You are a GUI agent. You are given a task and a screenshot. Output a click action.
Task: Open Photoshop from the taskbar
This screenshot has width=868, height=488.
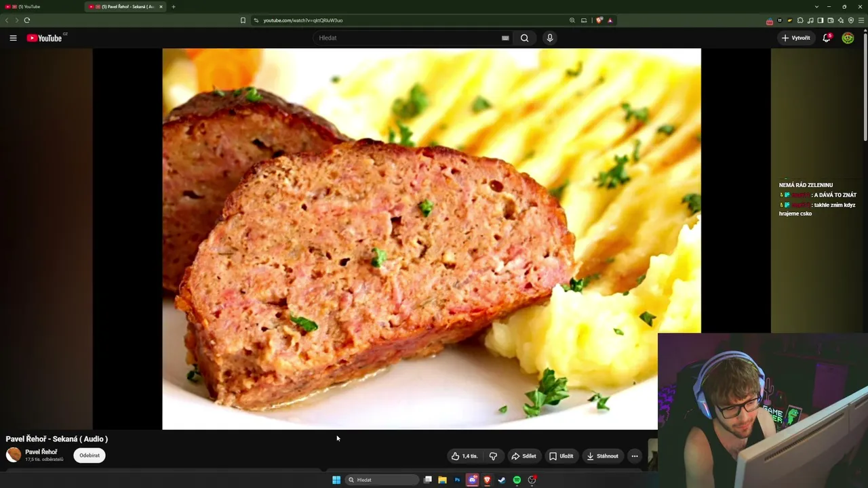pos(457,480)
